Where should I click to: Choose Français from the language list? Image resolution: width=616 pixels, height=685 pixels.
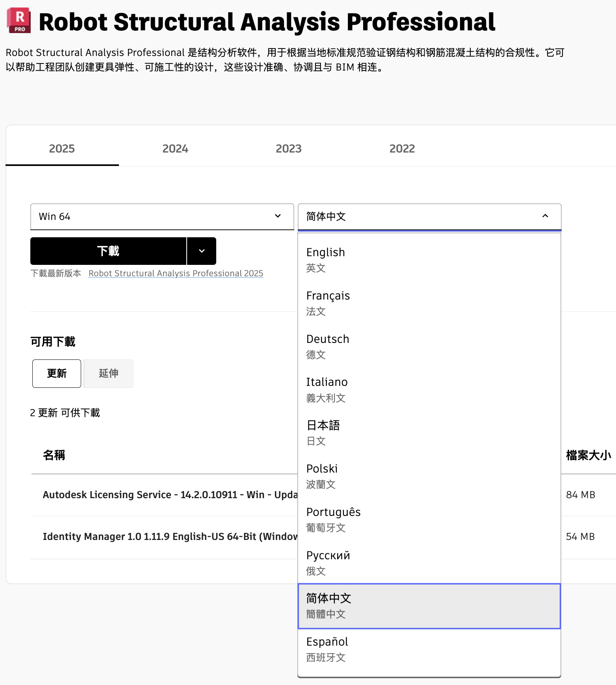pos(429,303)
